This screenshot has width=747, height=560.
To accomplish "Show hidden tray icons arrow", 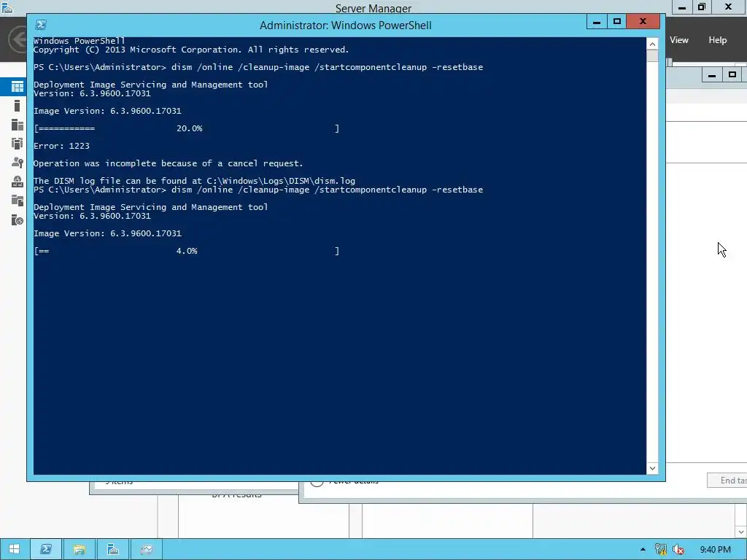I will pos(643,549).
